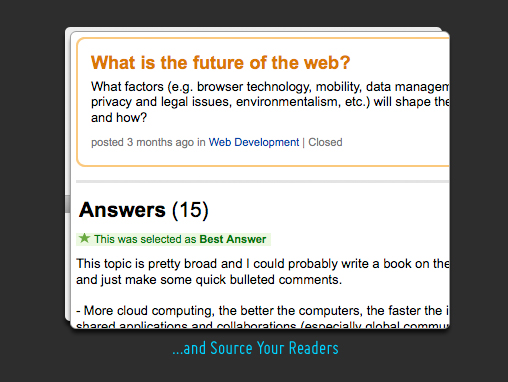Screen dimensions: 508x382
Task: Click the 'More cloud computing' bullet line
Action: click(x=263, y=311)
